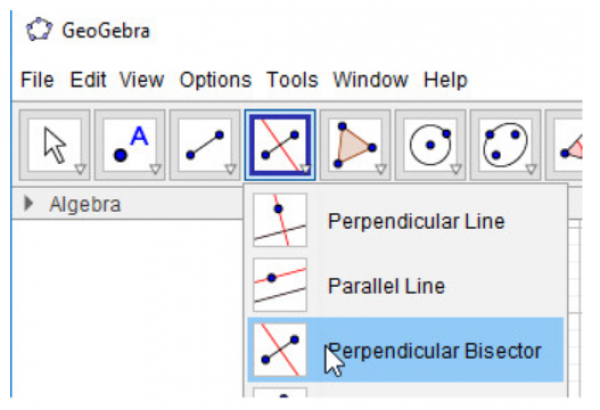Click the GeoGebra logo icon in title bar
This screenshot has height=410, width=600.
[38, 31]
